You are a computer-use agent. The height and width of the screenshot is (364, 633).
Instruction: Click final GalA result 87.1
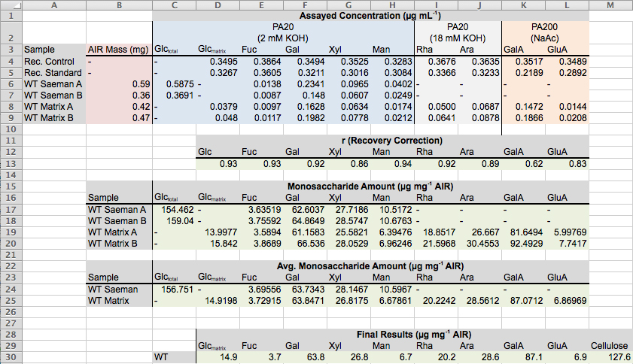tap(524, 357)
